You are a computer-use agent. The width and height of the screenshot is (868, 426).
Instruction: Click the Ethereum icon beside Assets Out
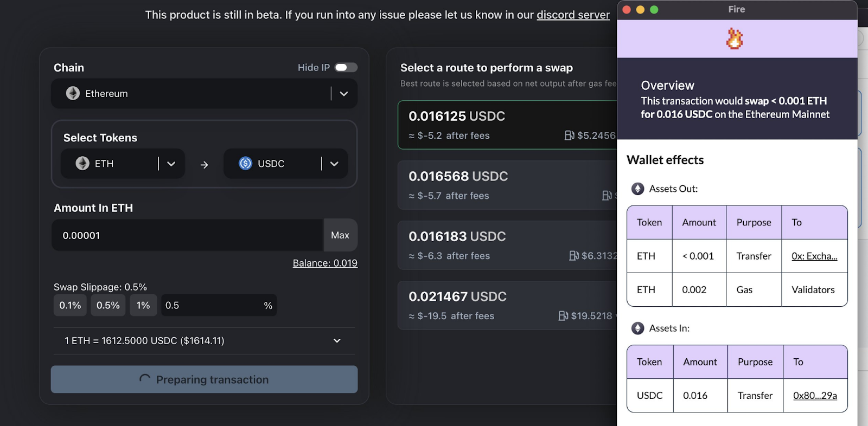(x=637, y=189)
